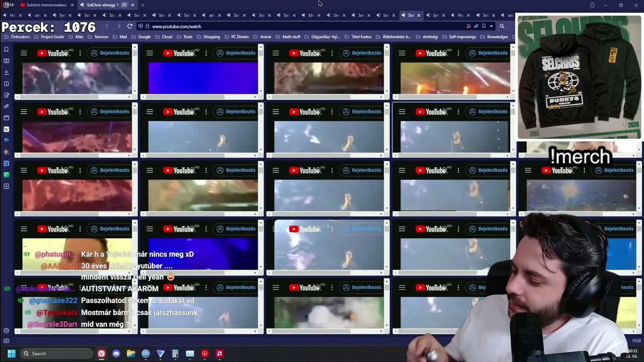This screenshot has width=644, height=362.
Task: Switch to the Ele tab in second row
Action: pyautogui.click(x=311, y=16)
